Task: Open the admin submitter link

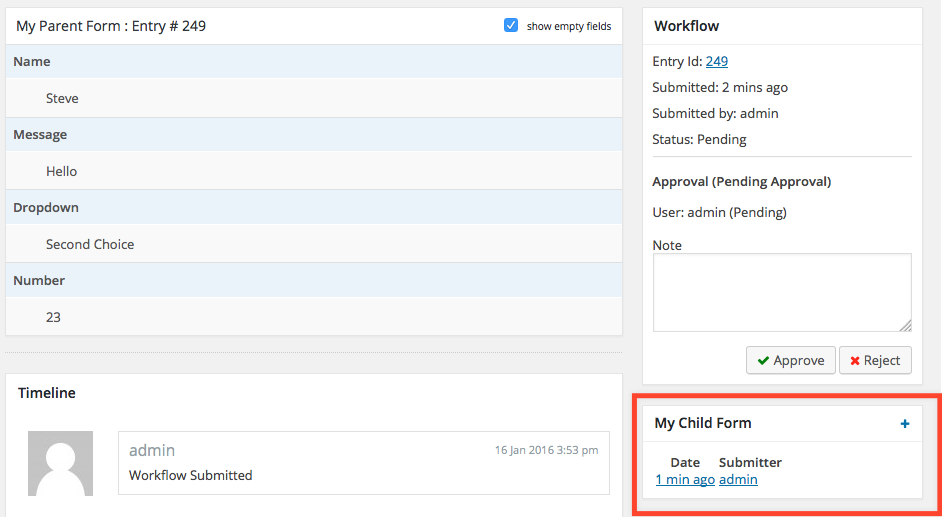Action: 738,480
